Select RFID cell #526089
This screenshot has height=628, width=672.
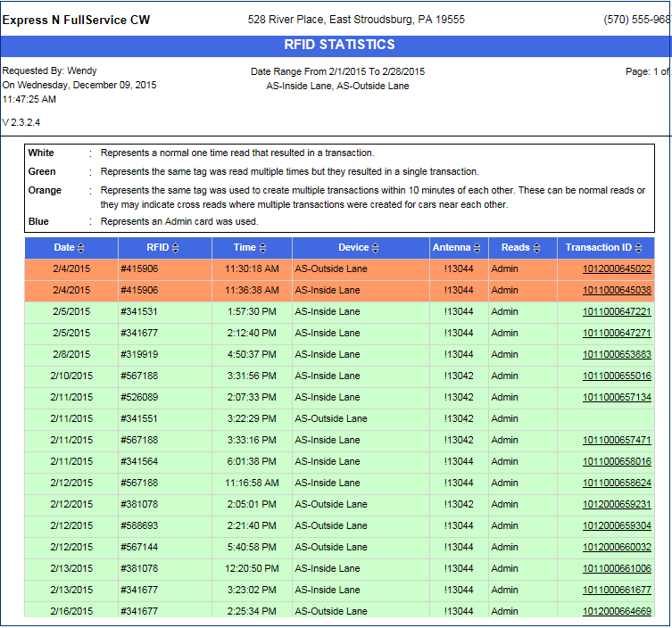pyautogui.click(x=139, y=397)
